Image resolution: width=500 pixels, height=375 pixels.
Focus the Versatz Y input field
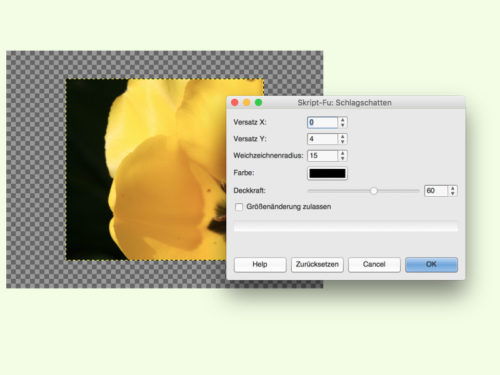coord(323,139)
